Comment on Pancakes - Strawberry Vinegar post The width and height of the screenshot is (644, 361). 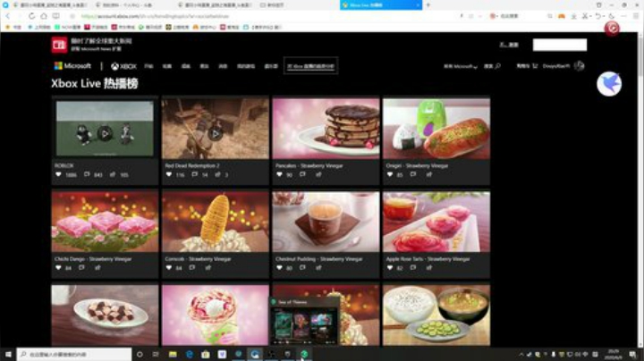click(302, 175)
